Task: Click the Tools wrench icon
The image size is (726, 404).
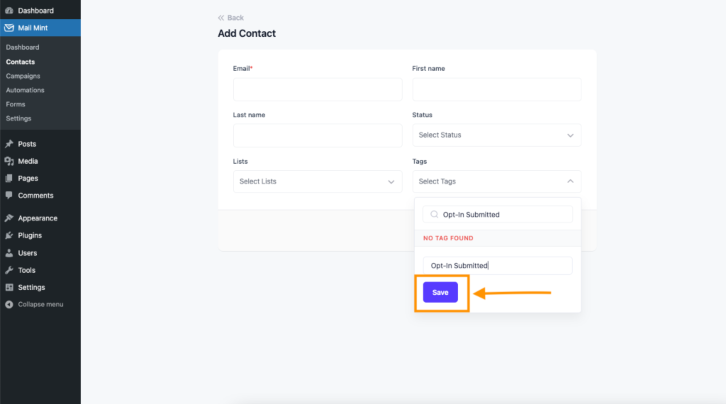Action: tap(9, 270)
